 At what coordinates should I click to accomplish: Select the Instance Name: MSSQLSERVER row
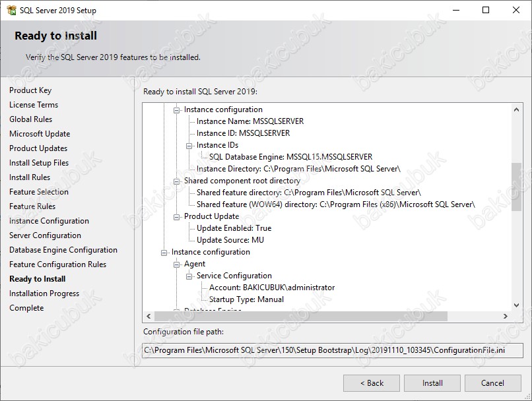tap(250, 121)
